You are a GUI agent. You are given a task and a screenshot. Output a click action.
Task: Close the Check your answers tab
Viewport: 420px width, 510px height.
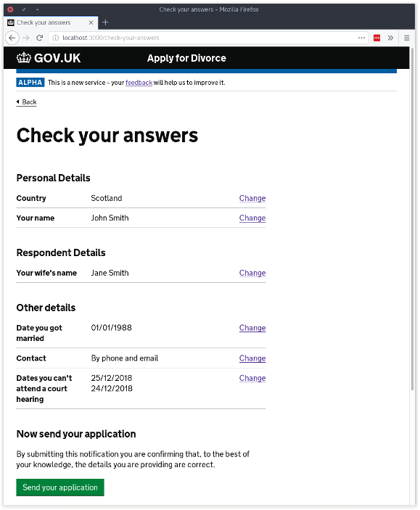coord(91,22)
